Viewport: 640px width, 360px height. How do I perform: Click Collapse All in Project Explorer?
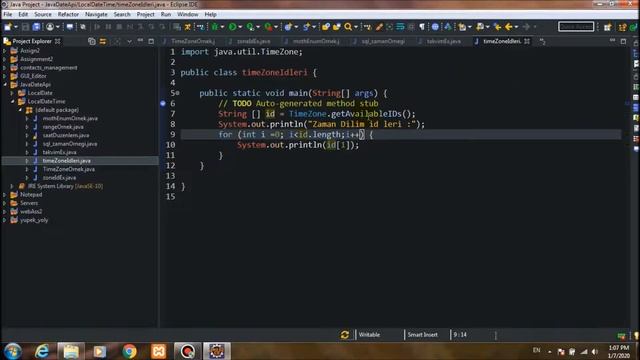tap(92, 41)
